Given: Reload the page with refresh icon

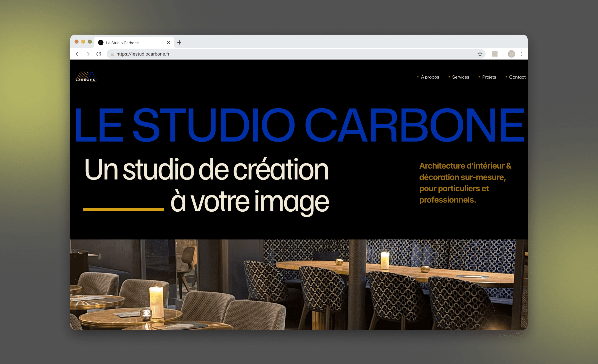Looking at the screenshot, I should pyautogui.click(x=98, y=54).
